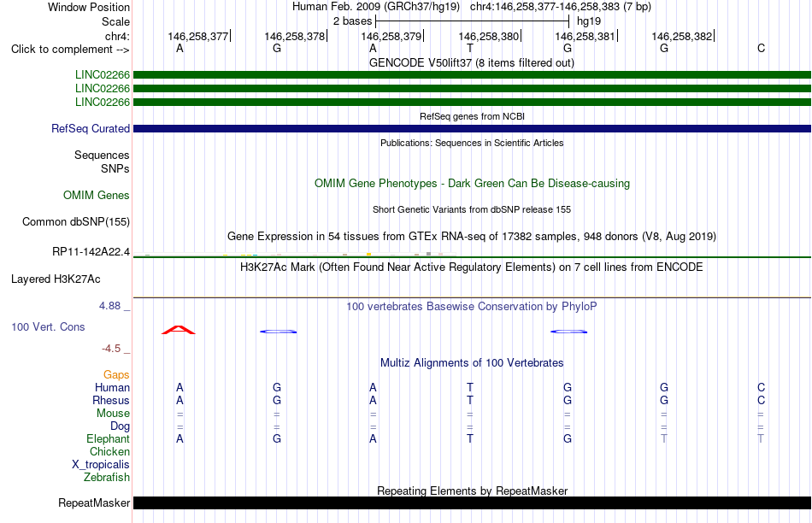
Task: Click the SNPs track label
Action: click(115, 169)
